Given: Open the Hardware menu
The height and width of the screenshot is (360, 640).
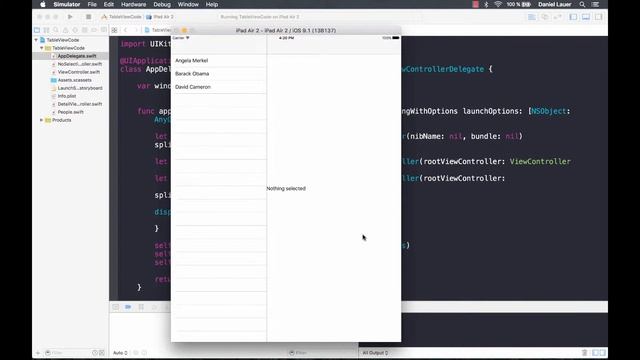Looking at the screenshot, I should coord(133,4).
